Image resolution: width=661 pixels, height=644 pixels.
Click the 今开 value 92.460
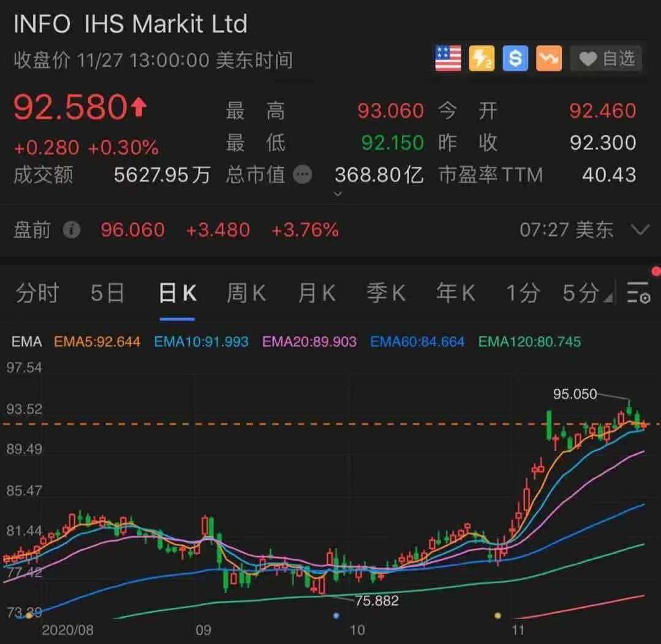[602, 111]
